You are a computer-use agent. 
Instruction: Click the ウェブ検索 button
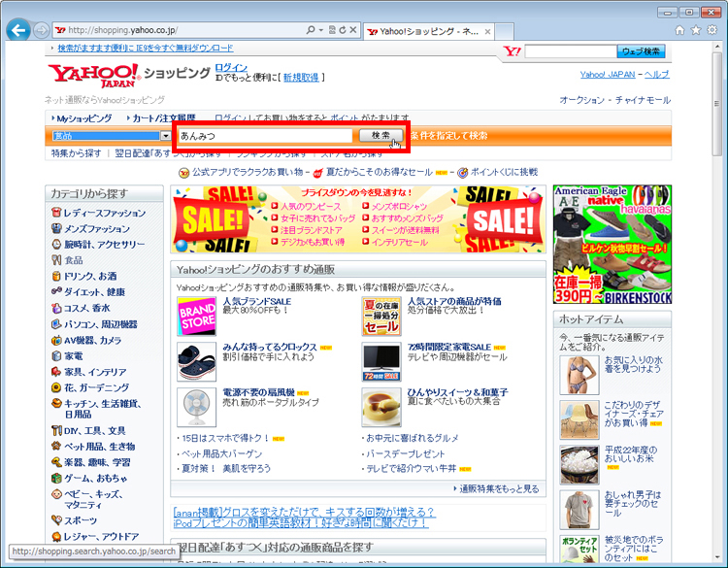(641, 51)
